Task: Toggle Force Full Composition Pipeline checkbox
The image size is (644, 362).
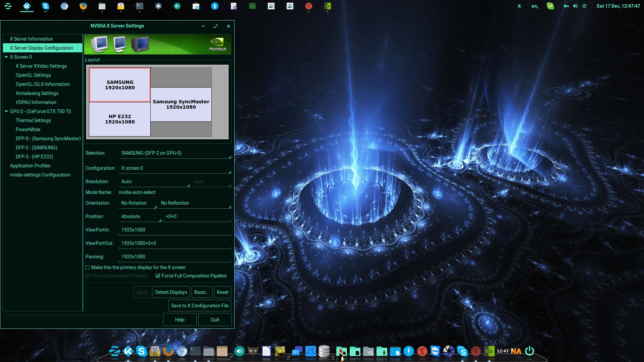Action: [x=158, y=276]
